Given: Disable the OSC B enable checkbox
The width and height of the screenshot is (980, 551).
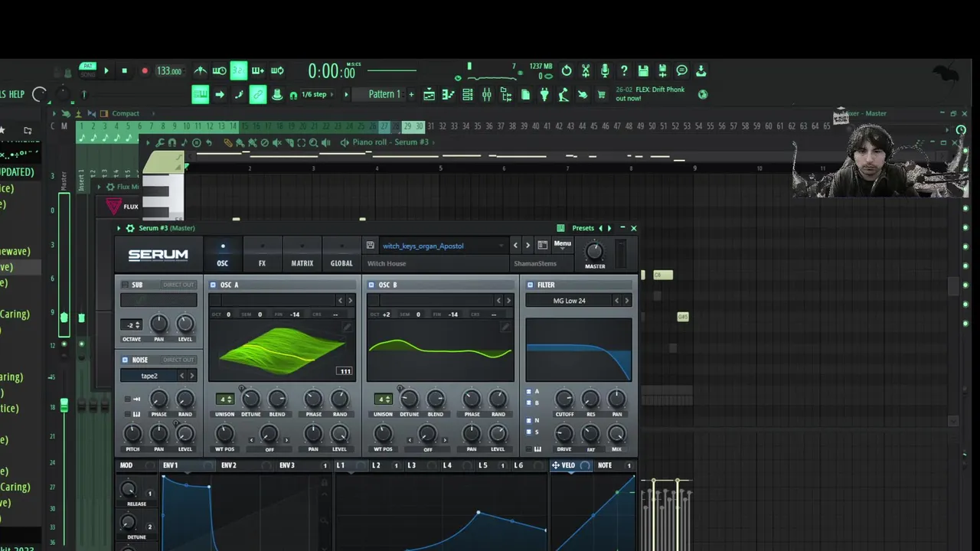Looking at the screenshot, I should coord(371,285).
